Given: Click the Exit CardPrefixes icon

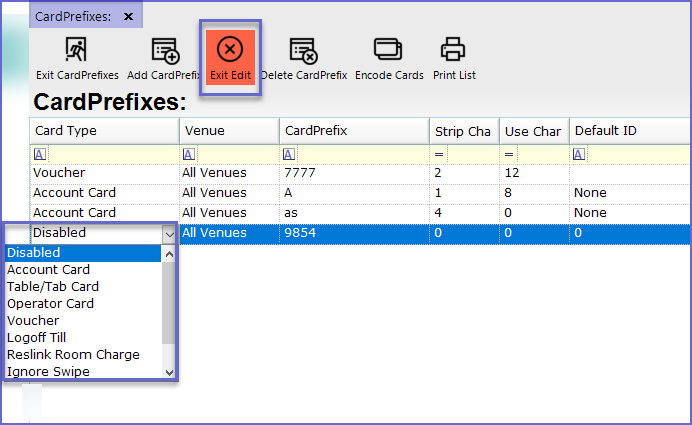Looking at the screenshot, I should (77, 50).
